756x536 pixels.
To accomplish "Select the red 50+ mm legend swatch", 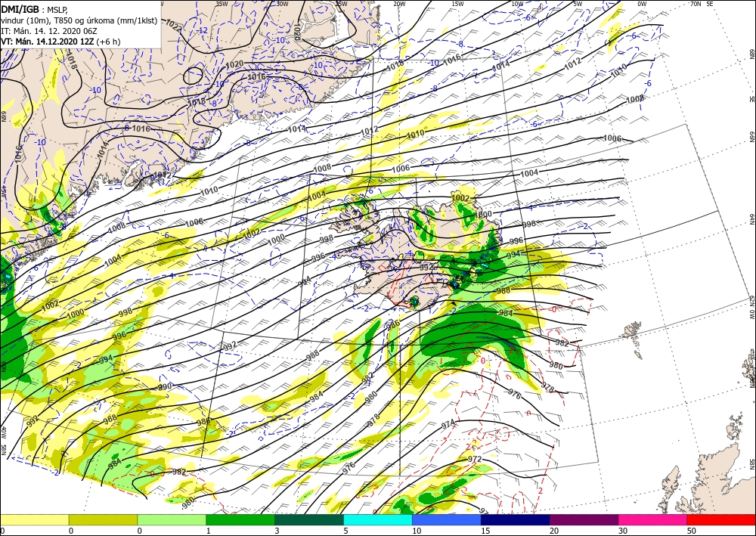I will pos(721,519).
